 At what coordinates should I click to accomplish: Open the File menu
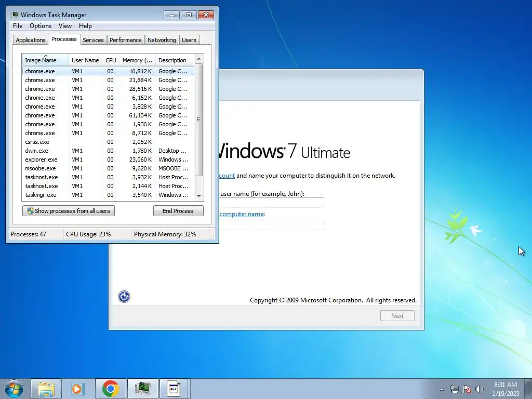point(18,26)
